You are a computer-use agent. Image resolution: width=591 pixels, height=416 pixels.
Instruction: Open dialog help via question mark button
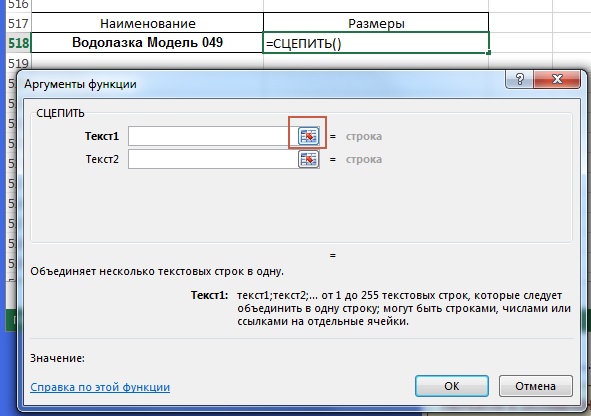click(x=520, y=79)
